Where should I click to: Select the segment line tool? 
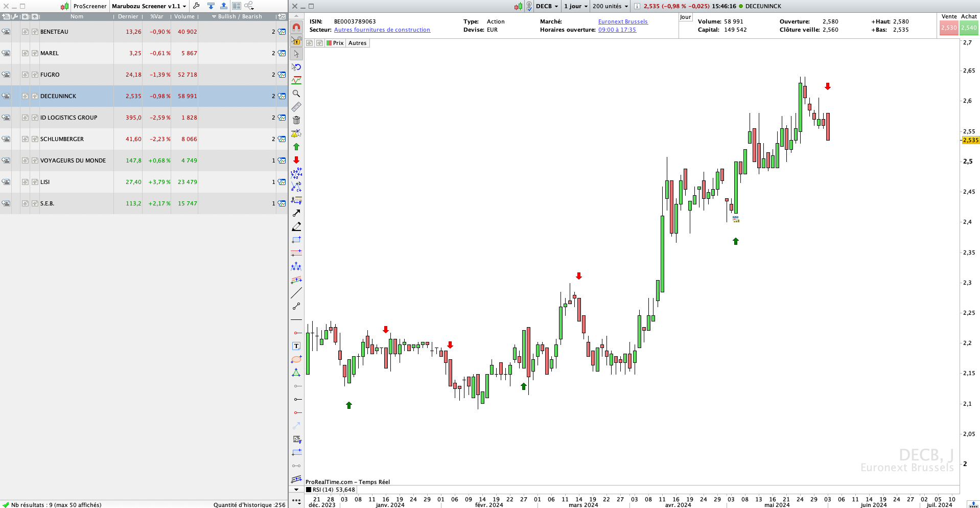(296, 306)
